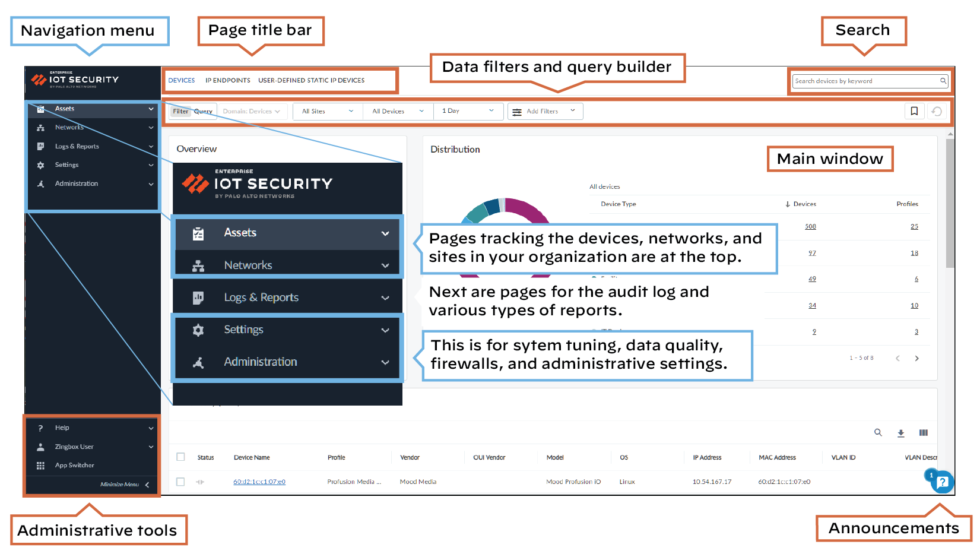Switch to Query mode in the Filter/Query toggle
Image resolution: width=980 pixels, height=557 pixels.
tap(203, 111)
